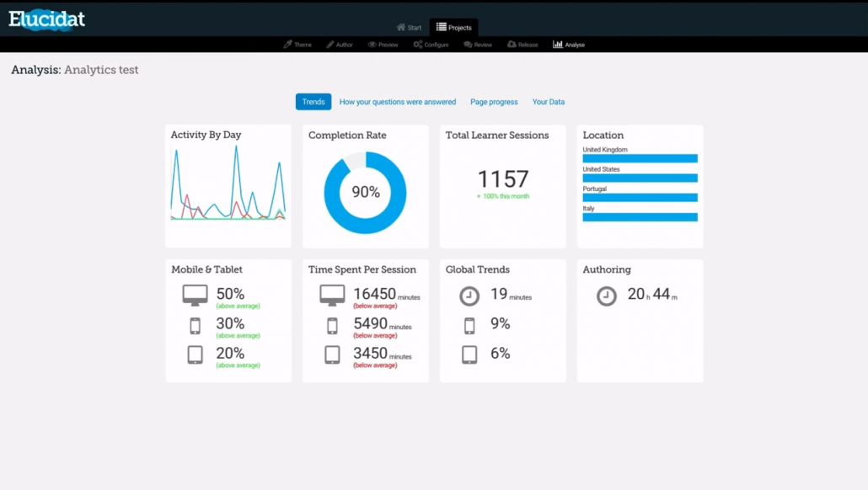Viewport: 868px width, 490px height.
Task: Click the desktop icon in Mobile & Tablet card
Action: click(x=195, y=294)
